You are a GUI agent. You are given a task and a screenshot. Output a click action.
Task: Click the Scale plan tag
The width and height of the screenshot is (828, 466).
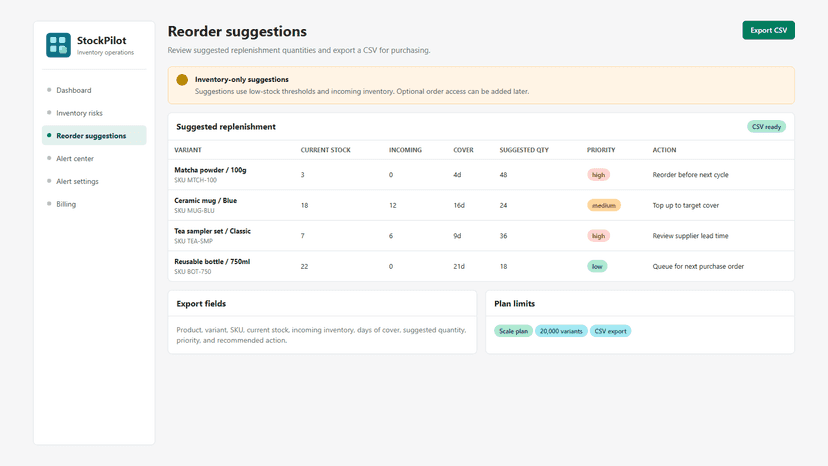[513, 331]
